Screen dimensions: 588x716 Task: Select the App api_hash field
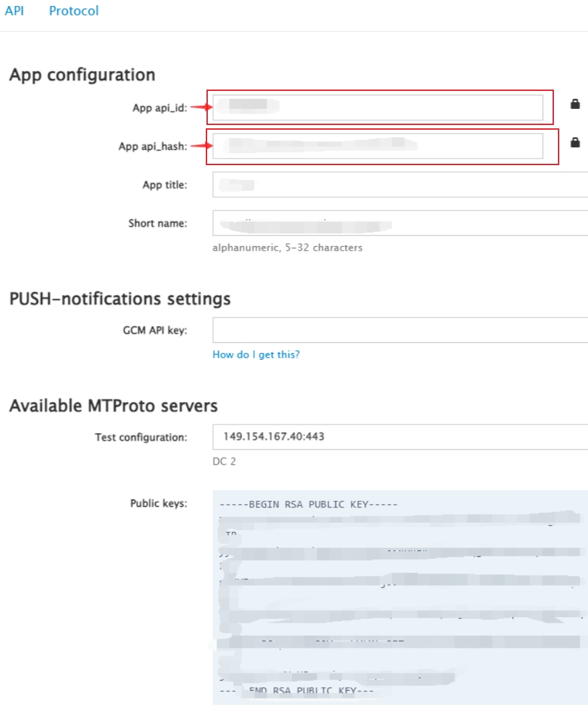(378, 146)
